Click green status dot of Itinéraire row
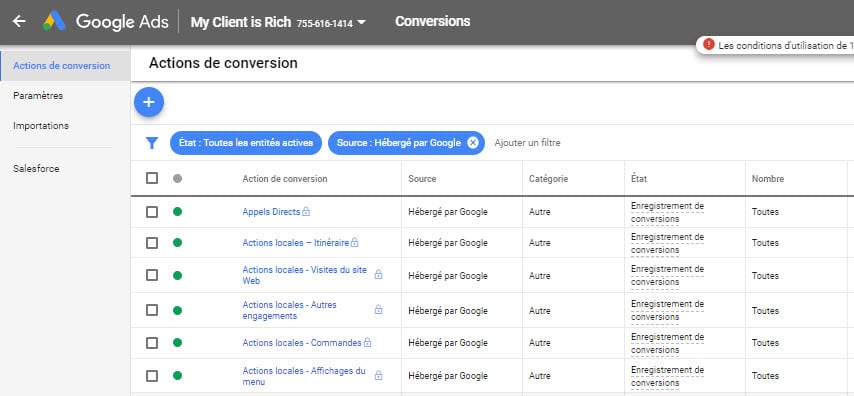 click(x=178, y=242)
